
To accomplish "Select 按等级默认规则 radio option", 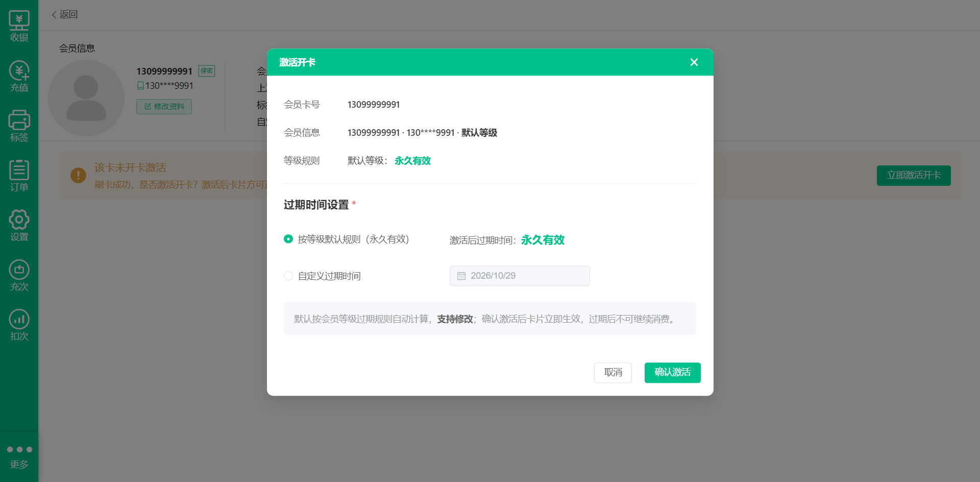I will pos(288,239).
